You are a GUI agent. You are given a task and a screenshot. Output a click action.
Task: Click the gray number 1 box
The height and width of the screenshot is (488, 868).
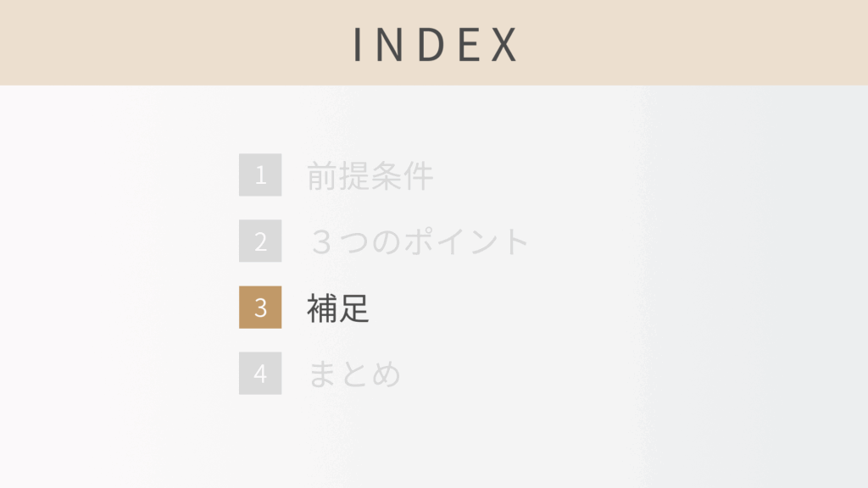(260, 175)
